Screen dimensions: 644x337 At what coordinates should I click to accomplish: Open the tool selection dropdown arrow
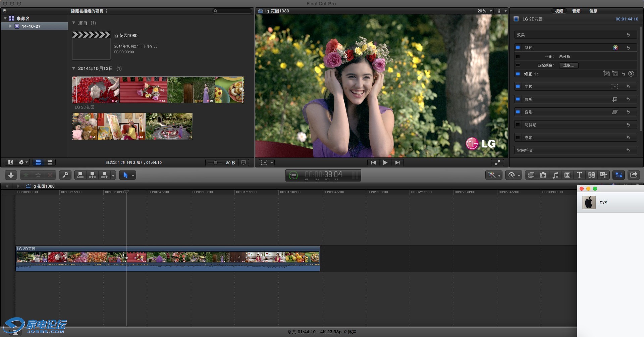(133, 175)
